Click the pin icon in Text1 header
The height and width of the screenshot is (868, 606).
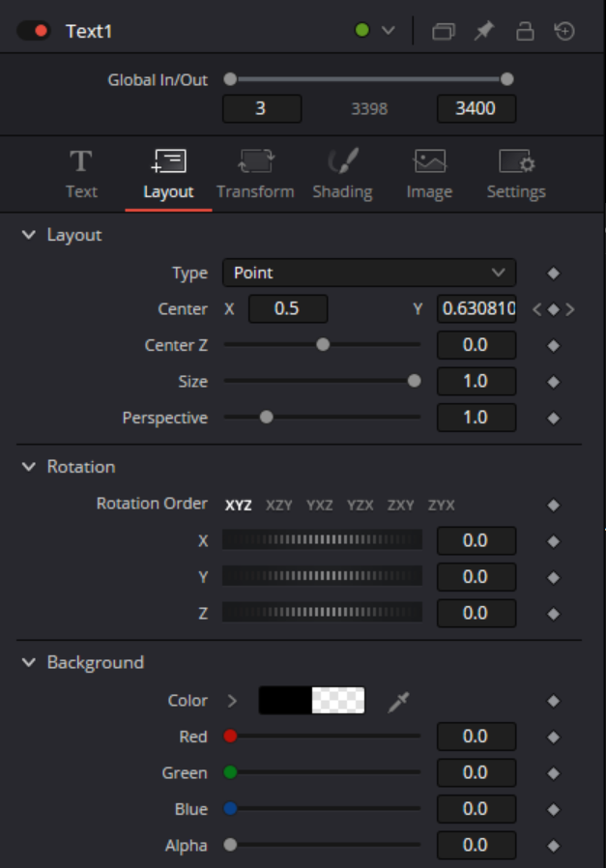tap(483, 31)
